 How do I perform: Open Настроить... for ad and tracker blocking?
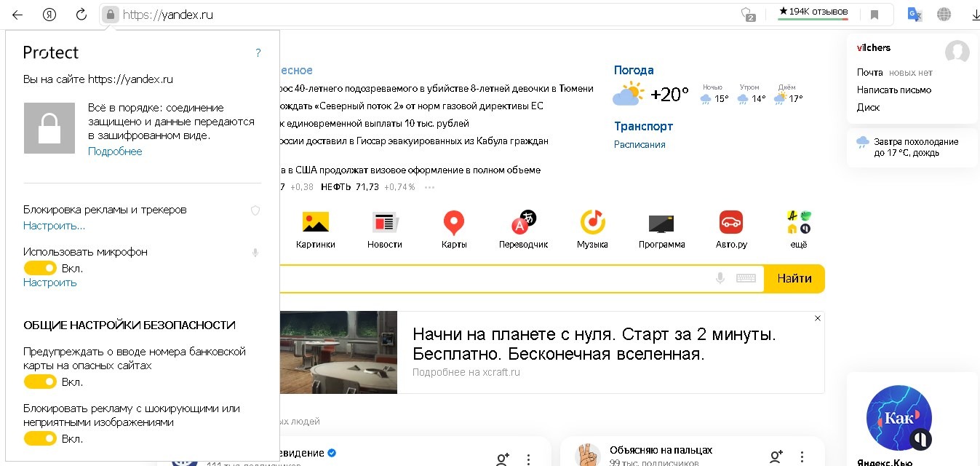(54, 226)
